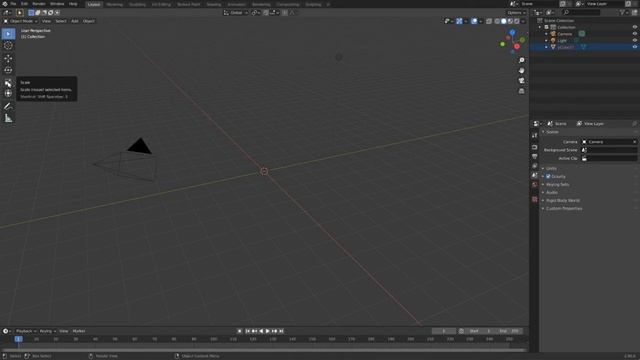This screenshot has width=640, height=360.
Task: Click the blue Z axis gizmo ball
Action: 512,32
